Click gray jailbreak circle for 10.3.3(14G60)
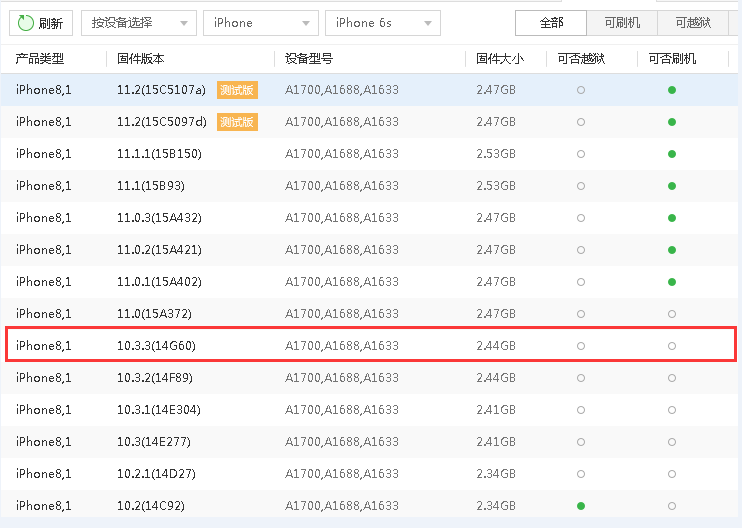 [x=581, y=346]
